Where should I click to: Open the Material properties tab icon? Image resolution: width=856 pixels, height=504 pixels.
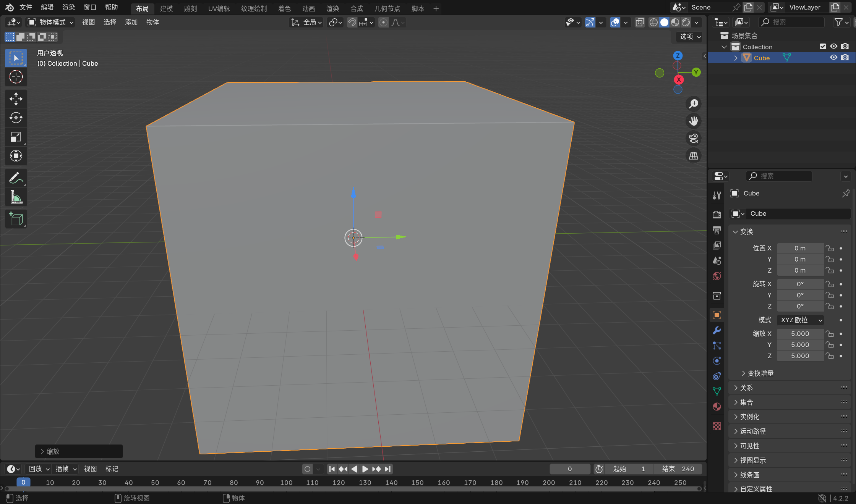point(717,407)
